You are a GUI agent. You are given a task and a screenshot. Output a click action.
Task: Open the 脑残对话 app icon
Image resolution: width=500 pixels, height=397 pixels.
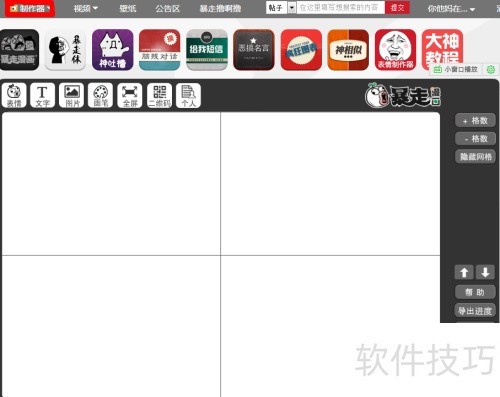click(x=160, y=50)
